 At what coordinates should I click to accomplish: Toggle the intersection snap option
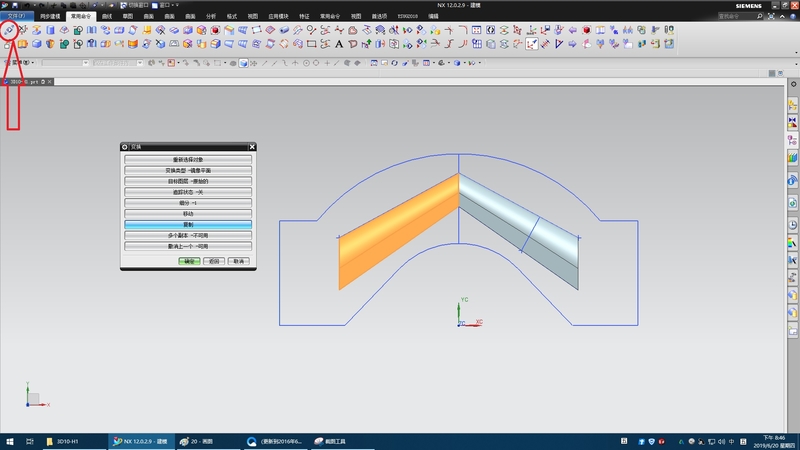pyautogui.click(x=295, y=63)
